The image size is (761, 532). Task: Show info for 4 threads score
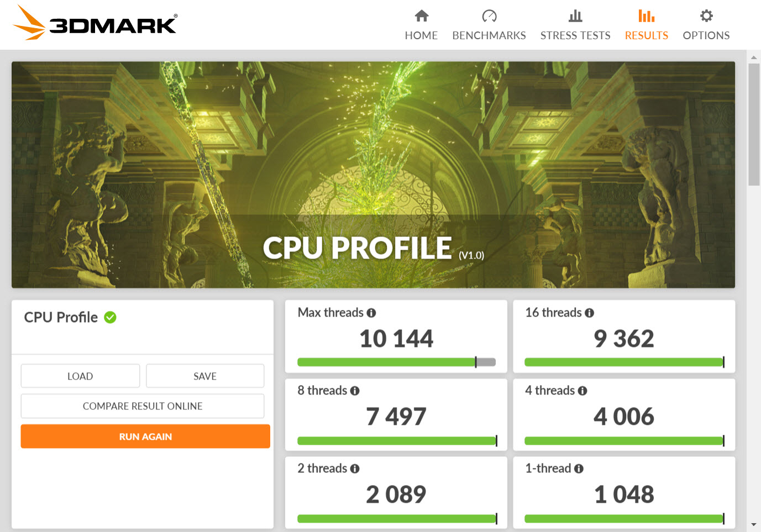click(582, 391)
